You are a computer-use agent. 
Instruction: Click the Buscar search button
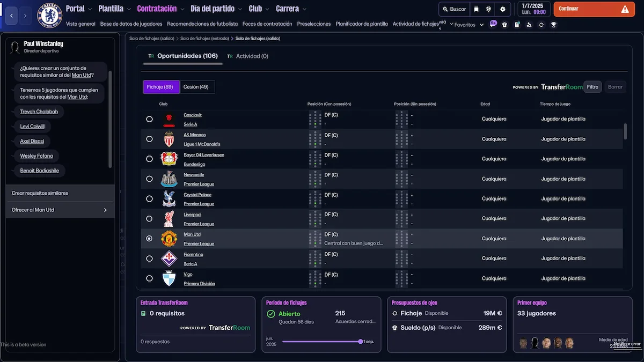click(x=454, y=9)
